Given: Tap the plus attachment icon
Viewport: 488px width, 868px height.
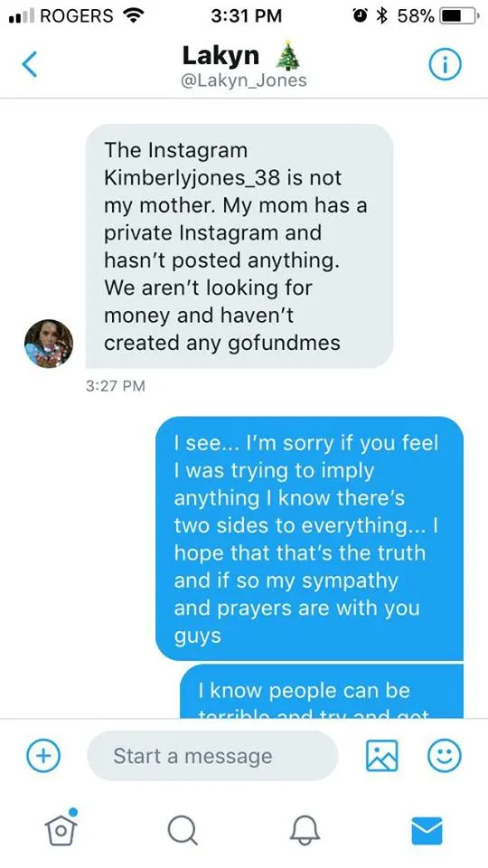Looking at the screenshot, I should point(43,755).
